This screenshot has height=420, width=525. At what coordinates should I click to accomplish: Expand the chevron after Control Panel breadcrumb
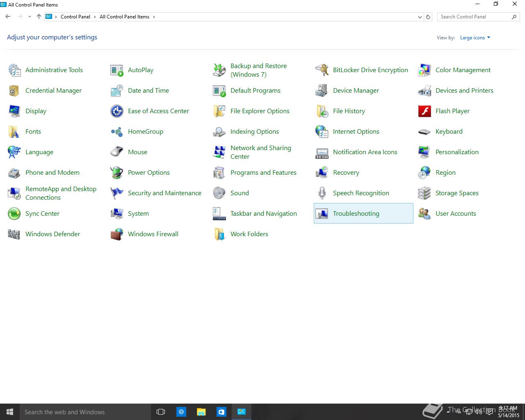pos(95,17)
